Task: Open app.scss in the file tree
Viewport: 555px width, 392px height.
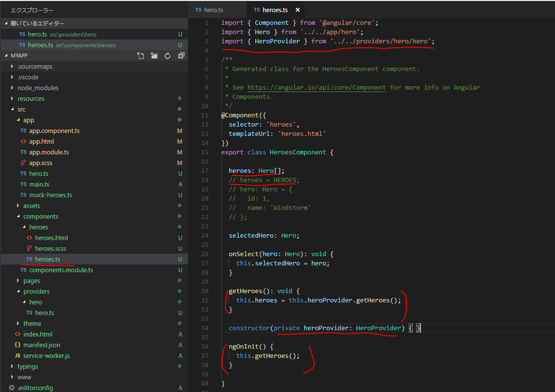Action: click(x=95, y=163)
